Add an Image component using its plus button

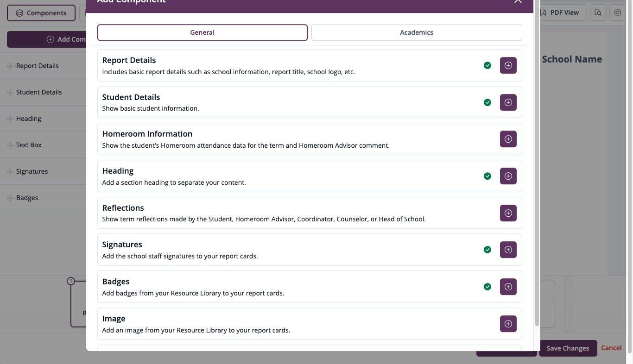(x=508, y=324)
